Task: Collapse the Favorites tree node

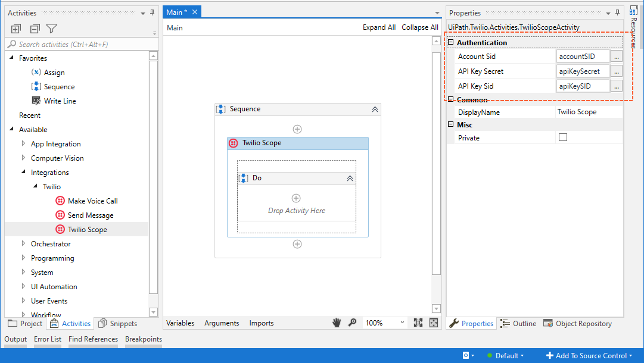Action: coord(11,58)
